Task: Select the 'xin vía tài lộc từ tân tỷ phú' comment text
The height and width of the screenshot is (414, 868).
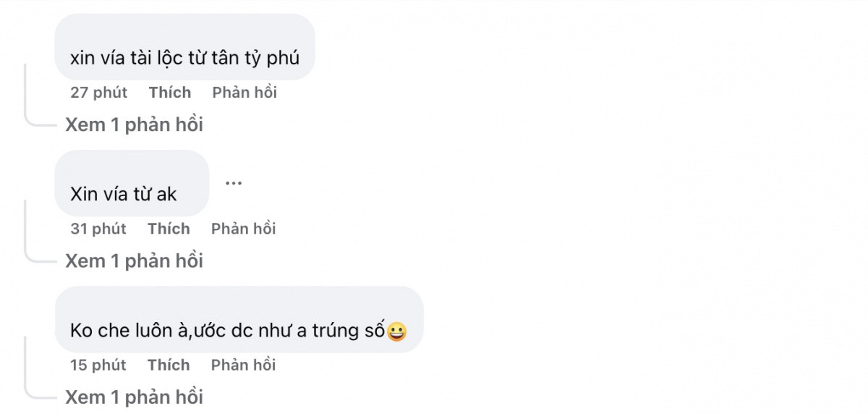Action: 184,58
